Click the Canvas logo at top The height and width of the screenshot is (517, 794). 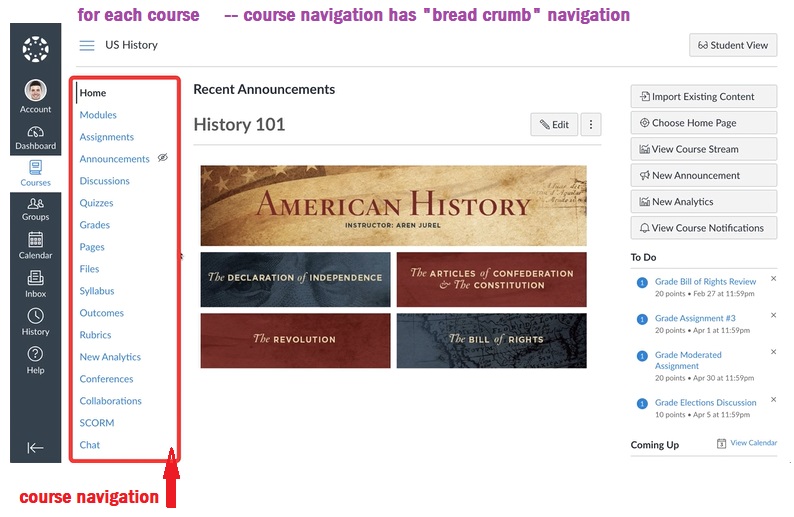point(35,49)
